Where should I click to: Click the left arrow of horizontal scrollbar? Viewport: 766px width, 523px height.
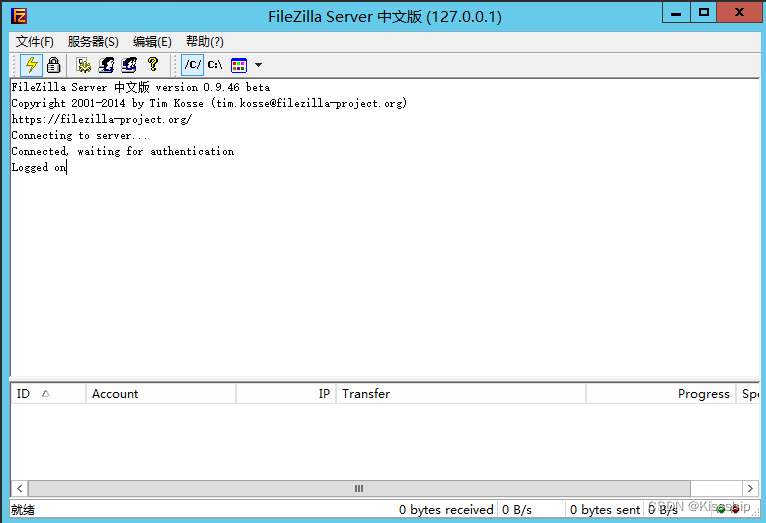click(x=20, y=488)
